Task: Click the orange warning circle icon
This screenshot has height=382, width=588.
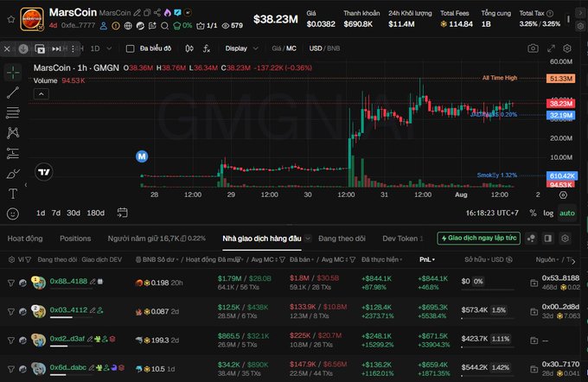Action: (x=116, y=25)
